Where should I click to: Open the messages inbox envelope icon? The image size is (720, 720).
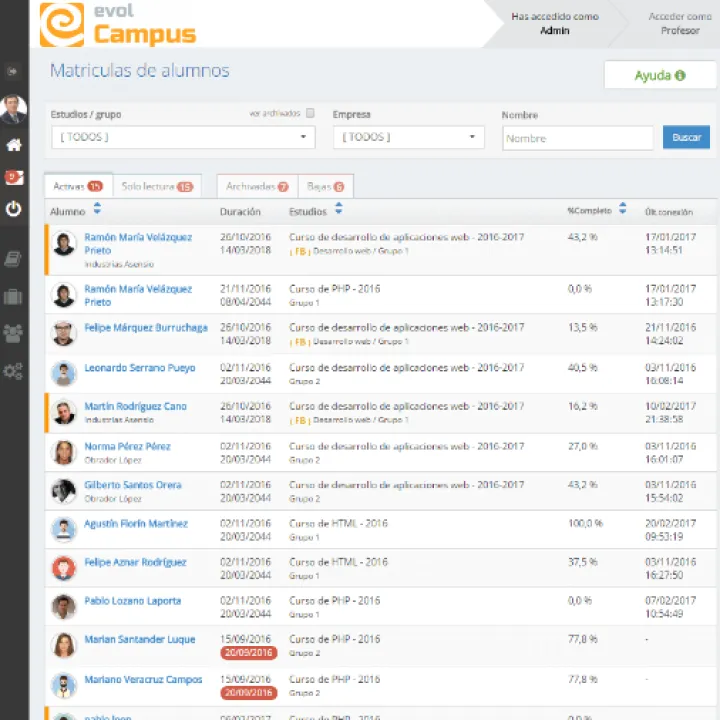(x=14, y=177)
